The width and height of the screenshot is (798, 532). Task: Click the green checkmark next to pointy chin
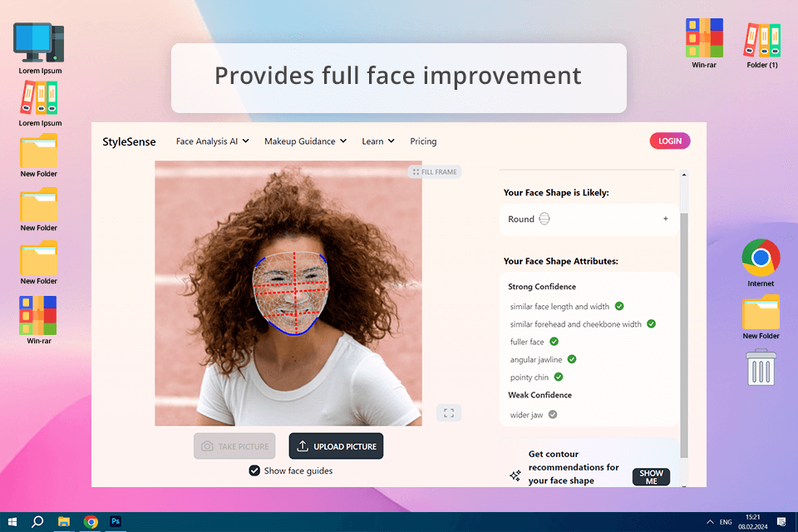559,377
